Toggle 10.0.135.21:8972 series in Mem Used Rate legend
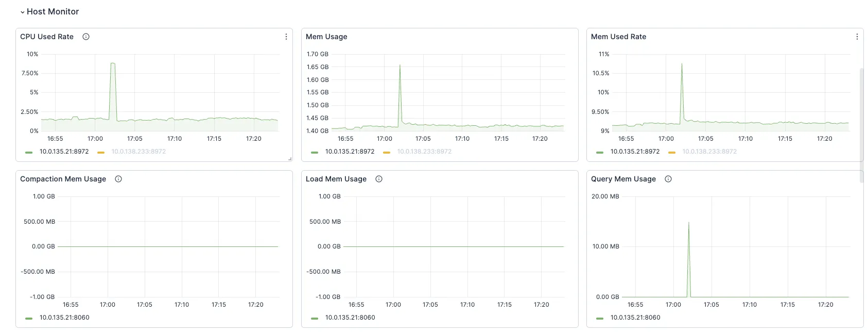Screen dimensions: 868x332 coord(635,152)
